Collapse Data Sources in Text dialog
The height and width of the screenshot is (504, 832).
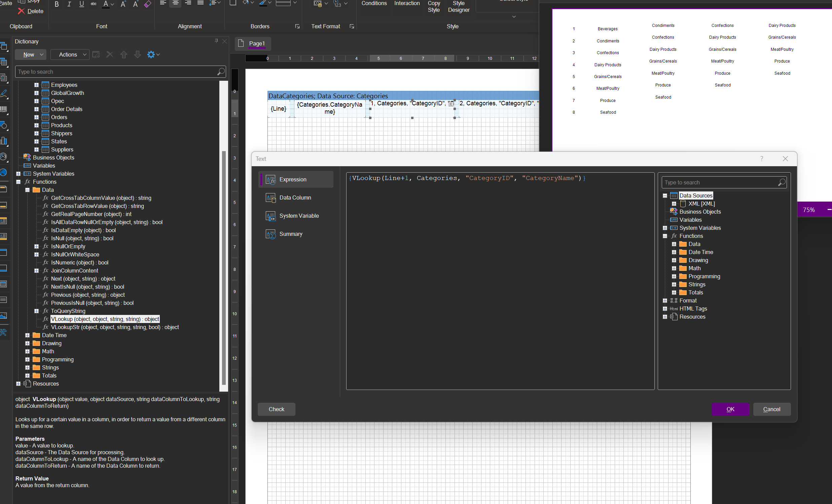click(x=665, y=195)
